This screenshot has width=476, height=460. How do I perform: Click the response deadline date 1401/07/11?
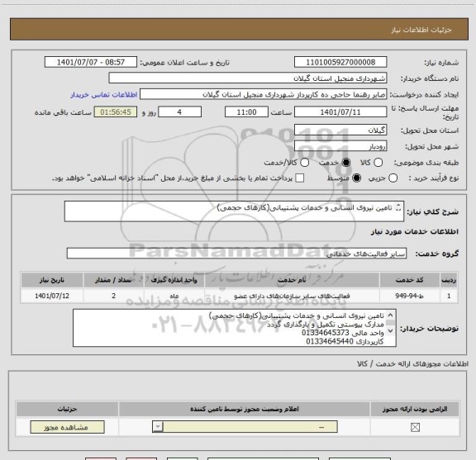(340, 112)
